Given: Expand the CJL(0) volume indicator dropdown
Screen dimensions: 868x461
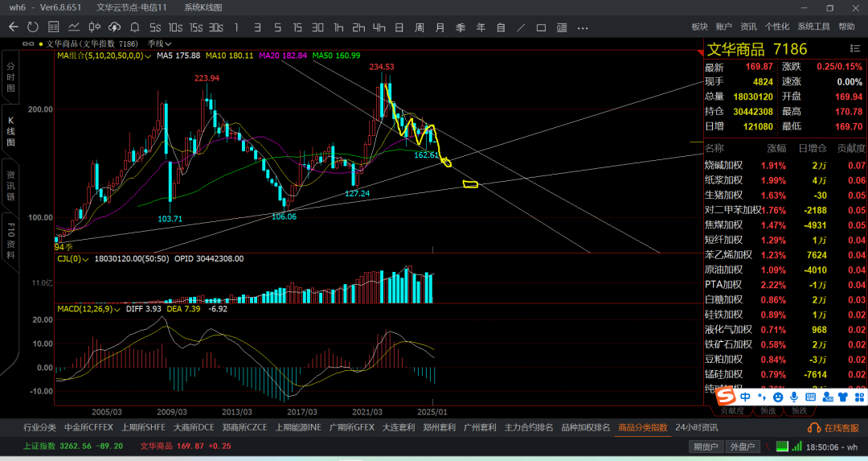Looking at the screenshot, I should tap(72, 259).
